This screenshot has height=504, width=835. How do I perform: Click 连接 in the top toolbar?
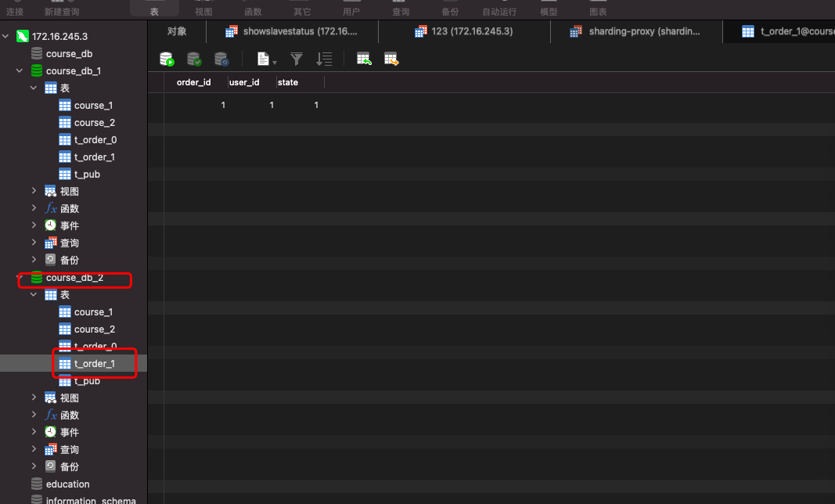click(x=15, y=12)
